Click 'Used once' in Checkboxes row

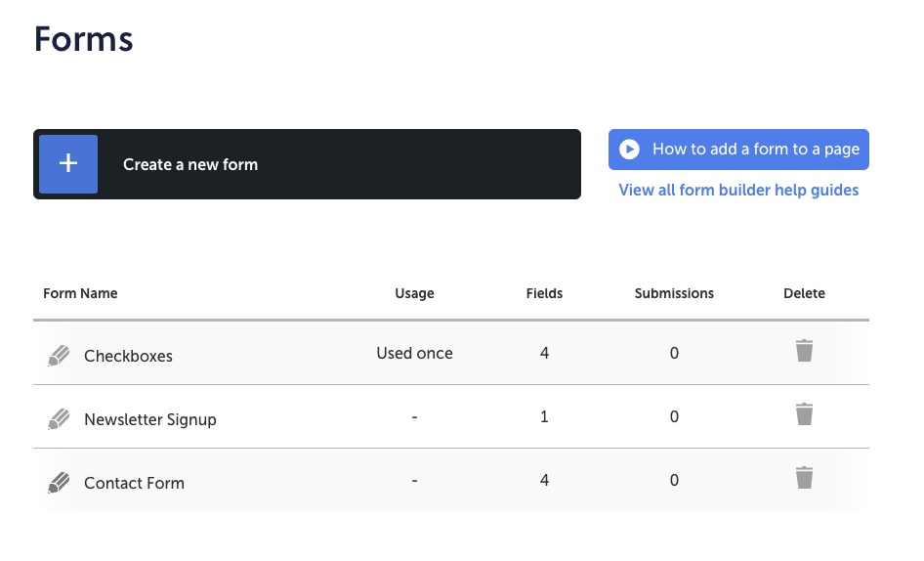point(415,354)
